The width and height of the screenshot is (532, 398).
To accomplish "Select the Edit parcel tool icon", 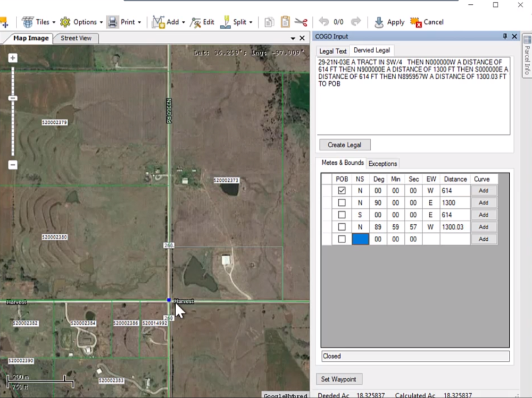I will point(195,22).
